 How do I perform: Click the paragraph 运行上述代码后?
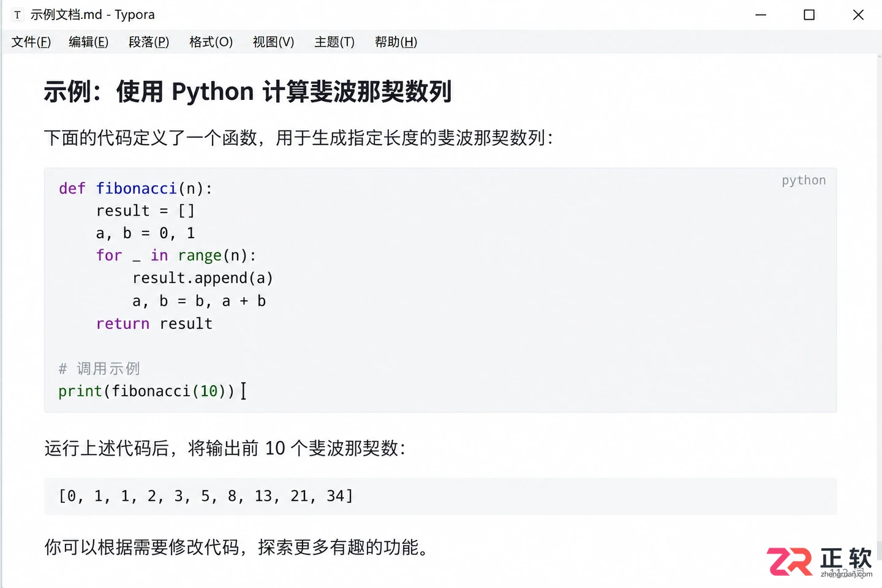coord(225,448)
